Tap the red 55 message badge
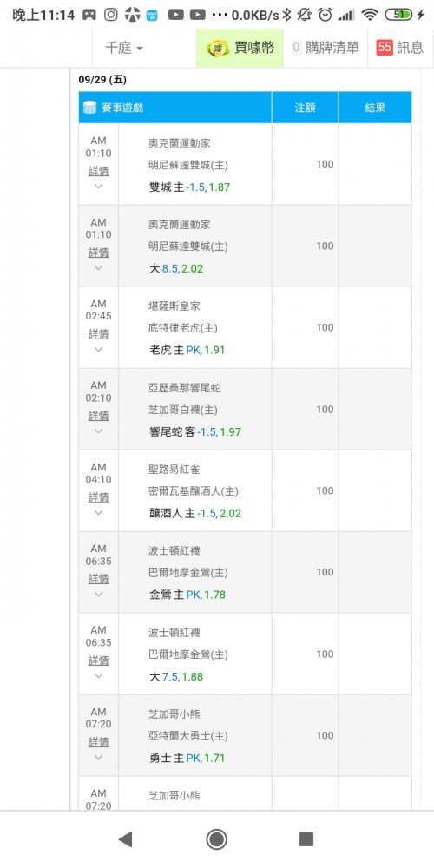 pyautogui.click(x=385, y=48)
